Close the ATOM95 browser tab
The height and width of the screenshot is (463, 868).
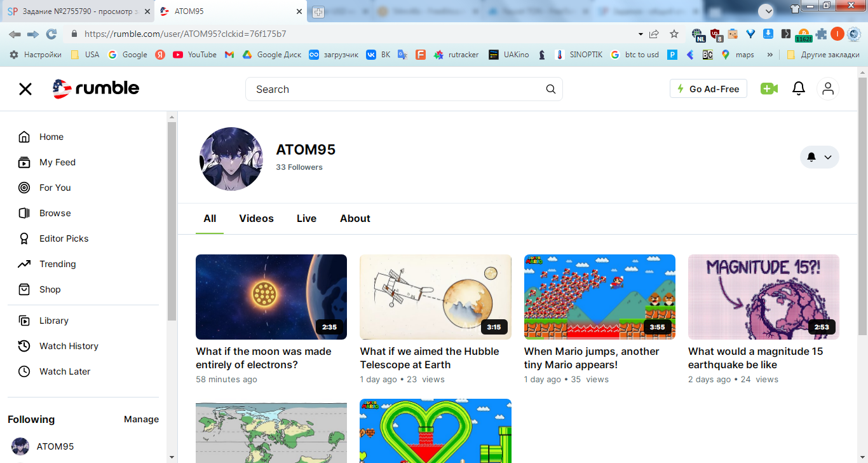click(x=299, y=11)
